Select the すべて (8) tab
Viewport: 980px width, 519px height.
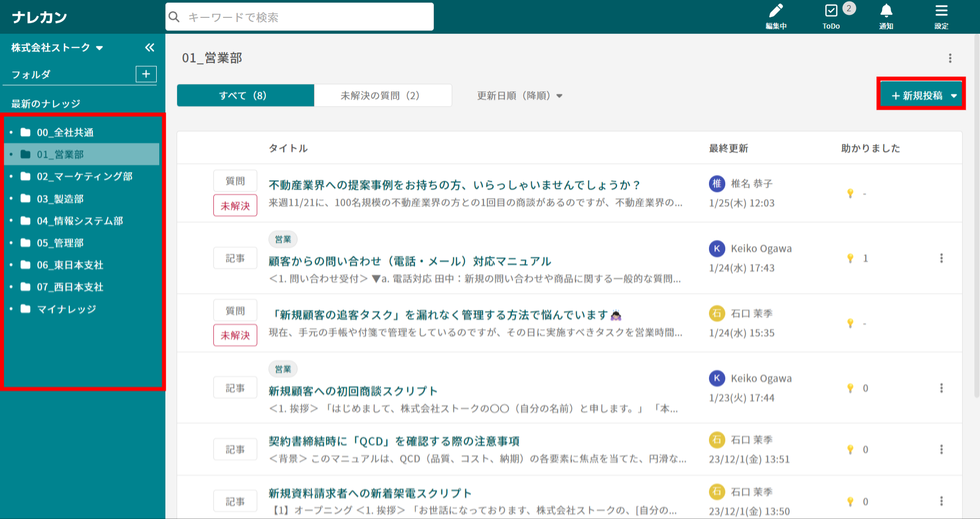point(246,95)
